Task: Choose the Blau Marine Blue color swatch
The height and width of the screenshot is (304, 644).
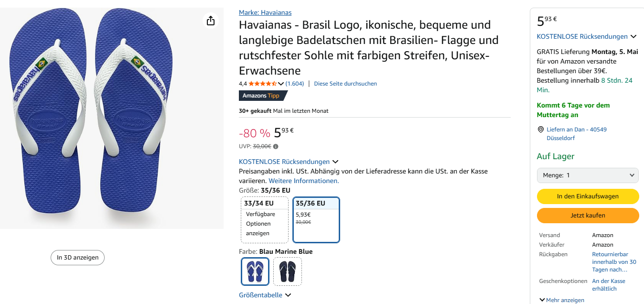Action: (x=255, y=271)
